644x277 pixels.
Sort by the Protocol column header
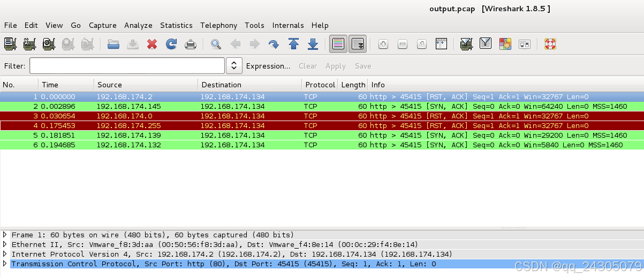pos(320,85)
